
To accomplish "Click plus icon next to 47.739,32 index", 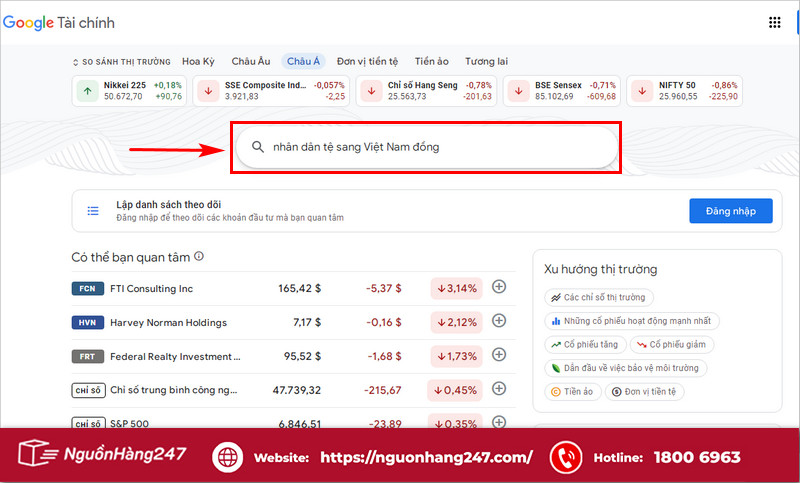I will (499, 389).
